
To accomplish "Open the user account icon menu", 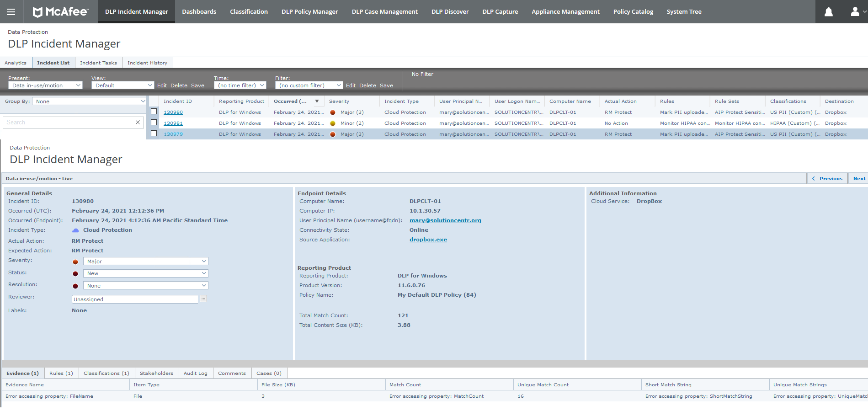I will [855, 11].
